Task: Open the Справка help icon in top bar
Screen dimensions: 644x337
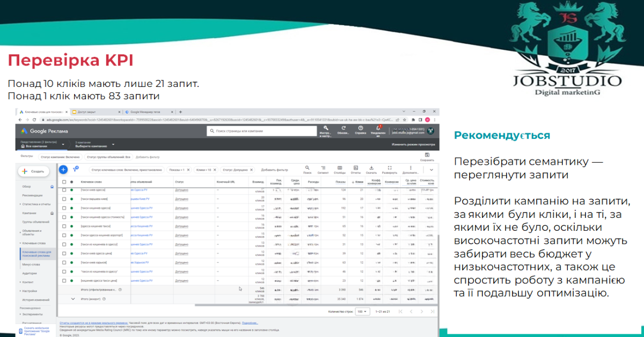Action: point(361,130)
